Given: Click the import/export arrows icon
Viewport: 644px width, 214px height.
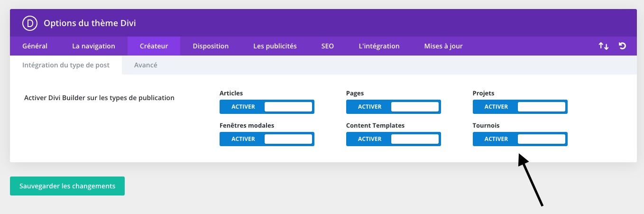Looking at the screenshot, I should pos(603,46).
